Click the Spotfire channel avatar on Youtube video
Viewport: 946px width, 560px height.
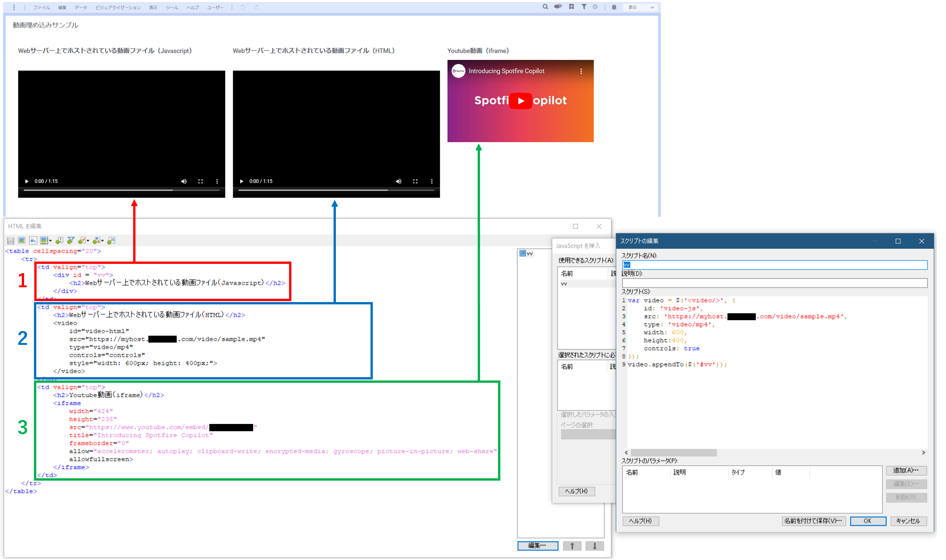(458, 71)
